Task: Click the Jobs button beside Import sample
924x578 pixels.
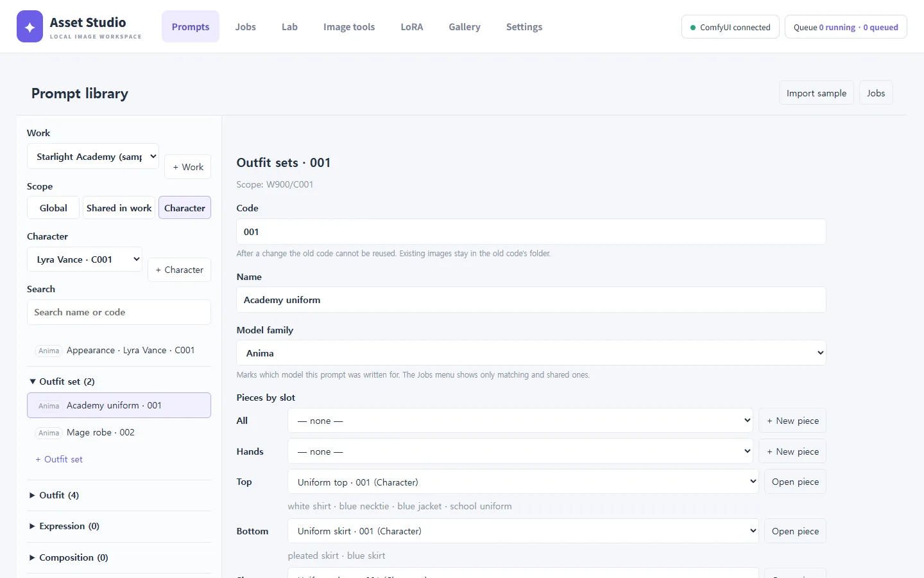Action: tap(876, 93)
